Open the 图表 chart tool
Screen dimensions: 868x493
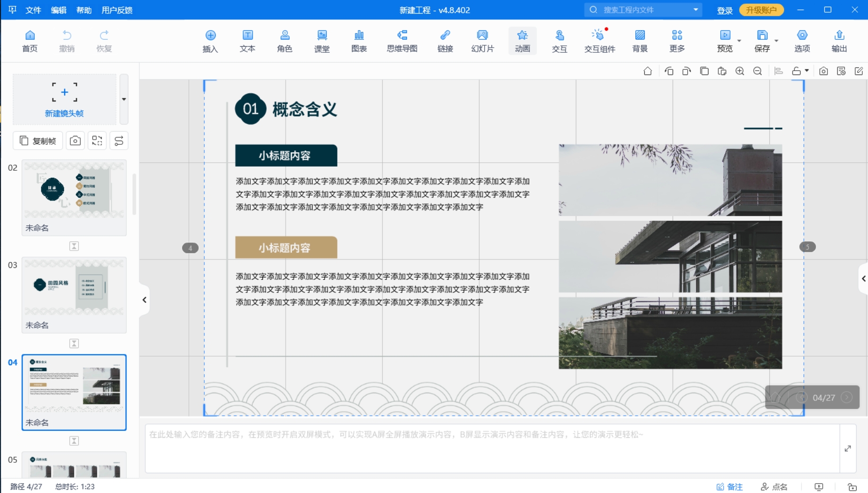coord(359,41)
